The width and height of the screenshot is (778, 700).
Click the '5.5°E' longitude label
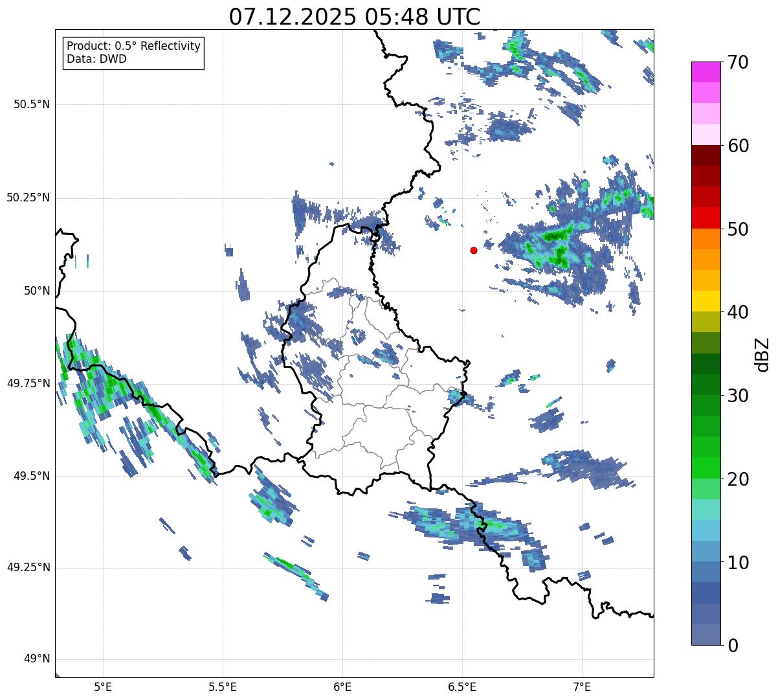point(223,687)
